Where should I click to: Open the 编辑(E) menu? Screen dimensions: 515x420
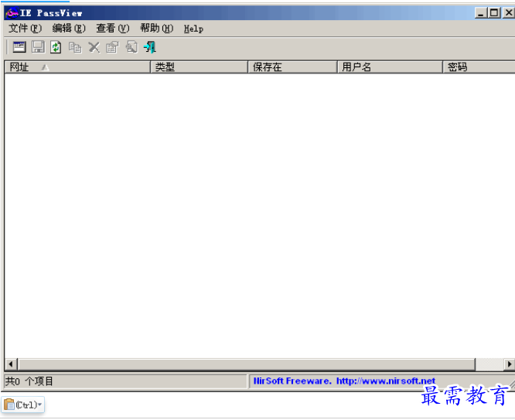[69, 29]
